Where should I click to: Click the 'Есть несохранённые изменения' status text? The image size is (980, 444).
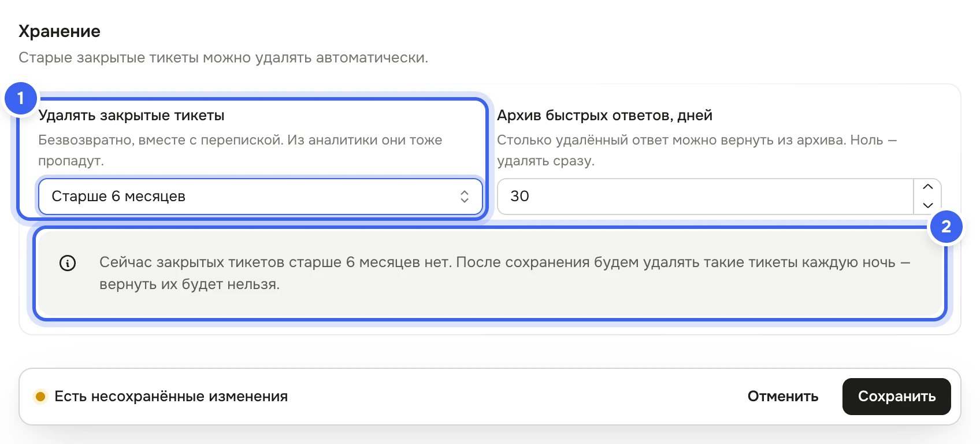click(x=171, y=397)
